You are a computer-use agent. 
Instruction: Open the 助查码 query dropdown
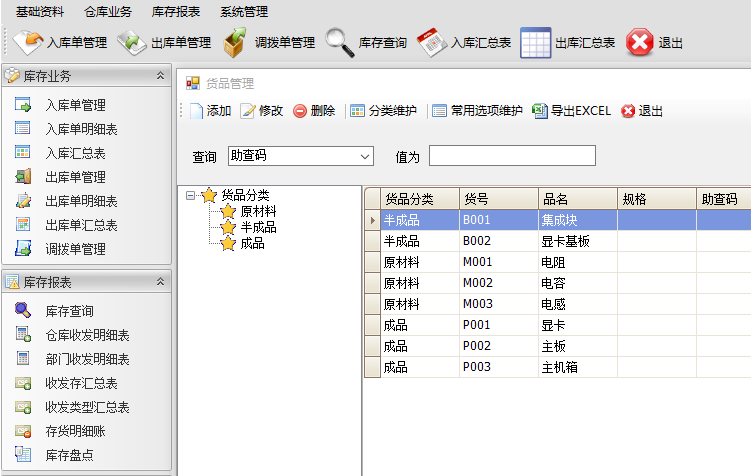click(364, 156)
